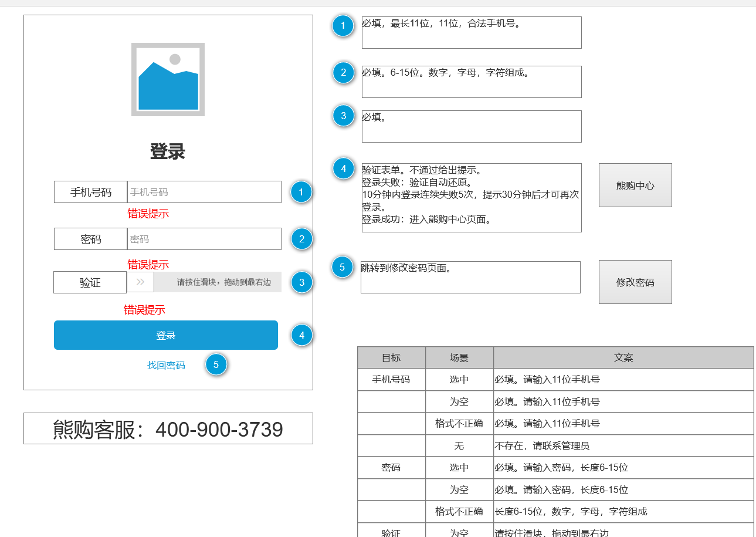756x537 pixels.
Task: Click footnote marker 1 beside phone input
Action: point(301,192)
